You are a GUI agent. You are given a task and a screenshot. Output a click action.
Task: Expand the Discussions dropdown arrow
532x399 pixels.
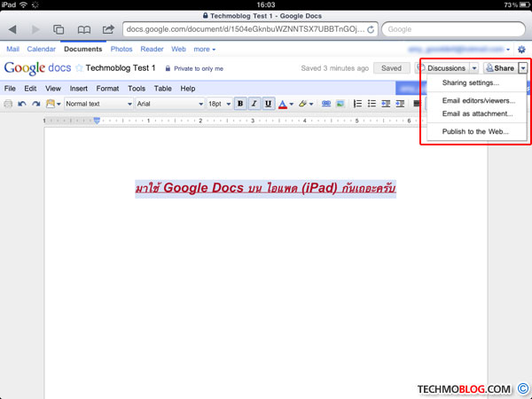pos(474,68)
